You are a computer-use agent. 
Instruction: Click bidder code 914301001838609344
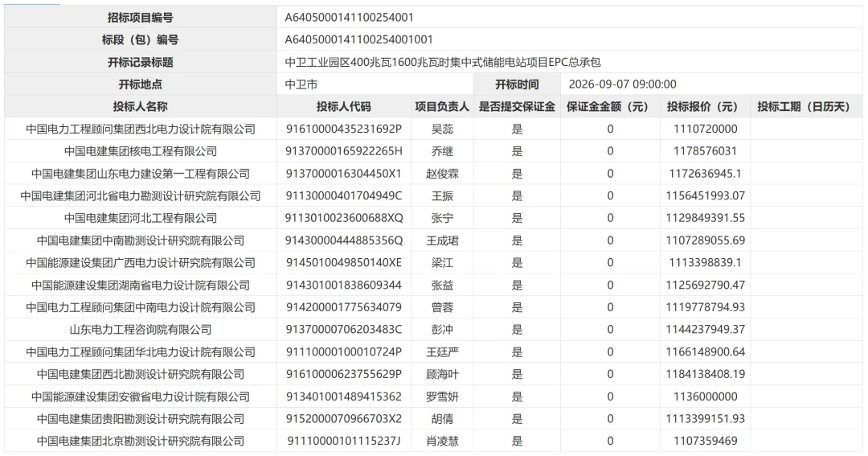point(344,285)
